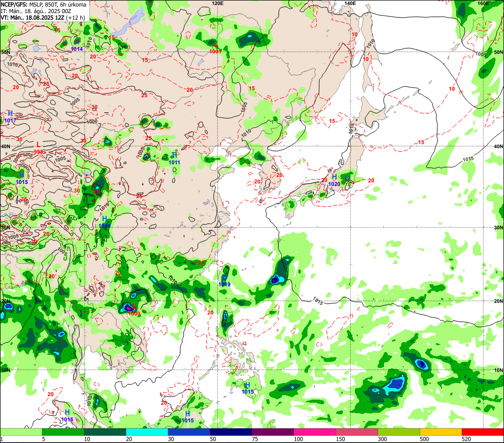Click the 'VT: Mán.. 18.08.2025 12Z' valid-time line
Viewport: 504px width, 443px height.
pyautogui.click(x=43, y=17)
